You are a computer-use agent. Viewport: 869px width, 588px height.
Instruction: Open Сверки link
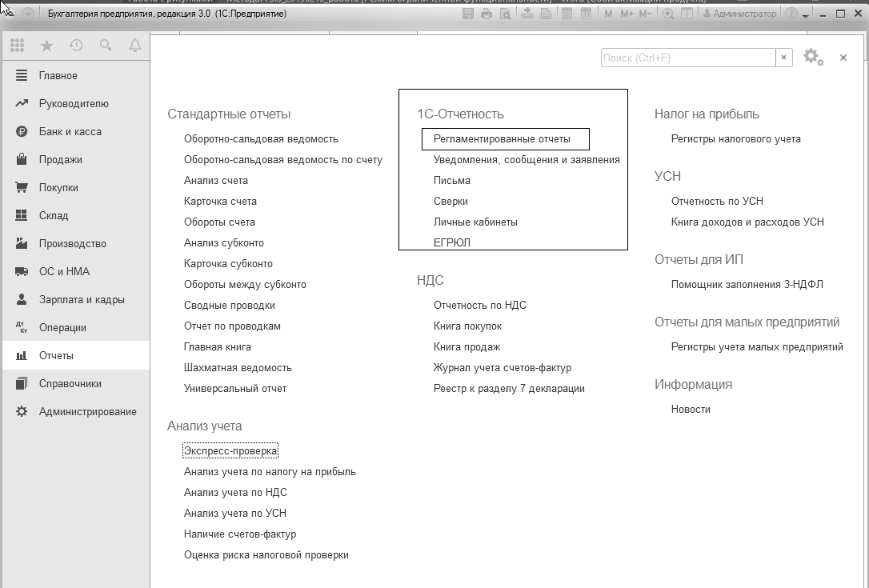(x=451, y=201)
